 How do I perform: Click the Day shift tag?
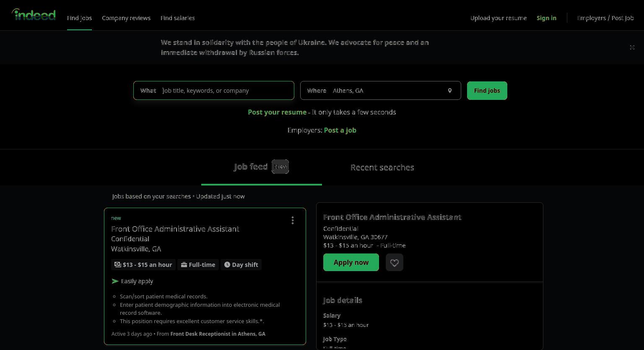tap(241, 265)
